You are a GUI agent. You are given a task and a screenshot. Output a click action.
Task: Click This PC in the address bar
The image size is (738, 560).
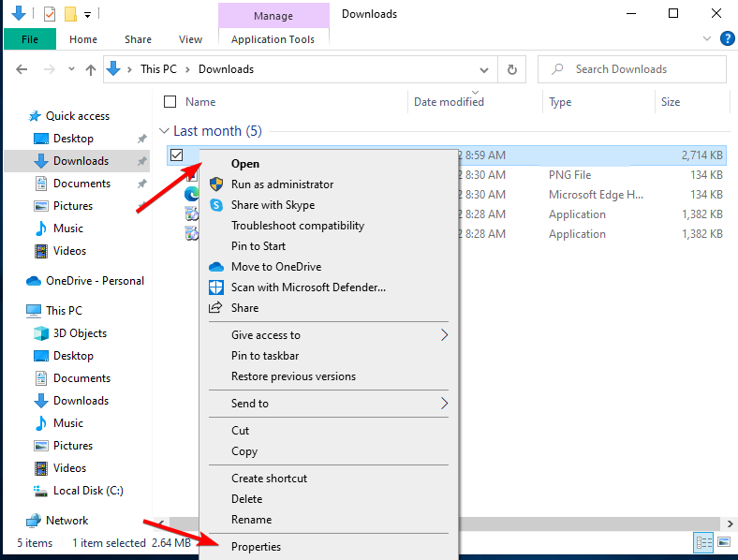[158, 69]
